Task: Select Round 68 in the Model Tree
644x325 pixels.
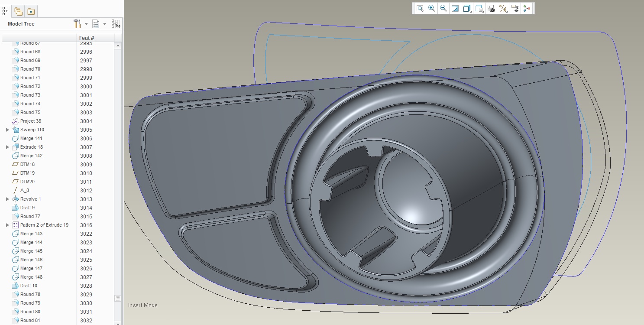Action: coord(30,52)
